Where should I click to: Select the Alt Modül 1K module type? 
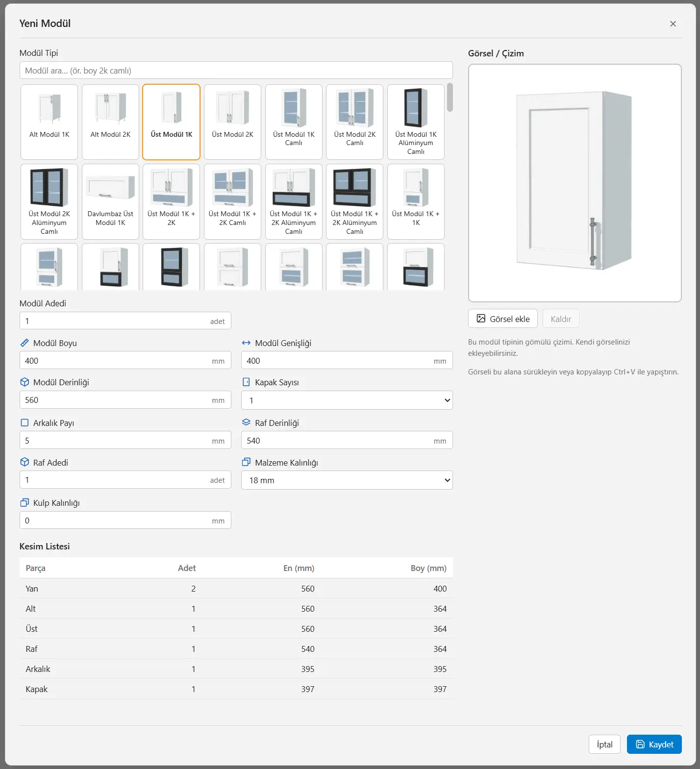coord(49,122)
